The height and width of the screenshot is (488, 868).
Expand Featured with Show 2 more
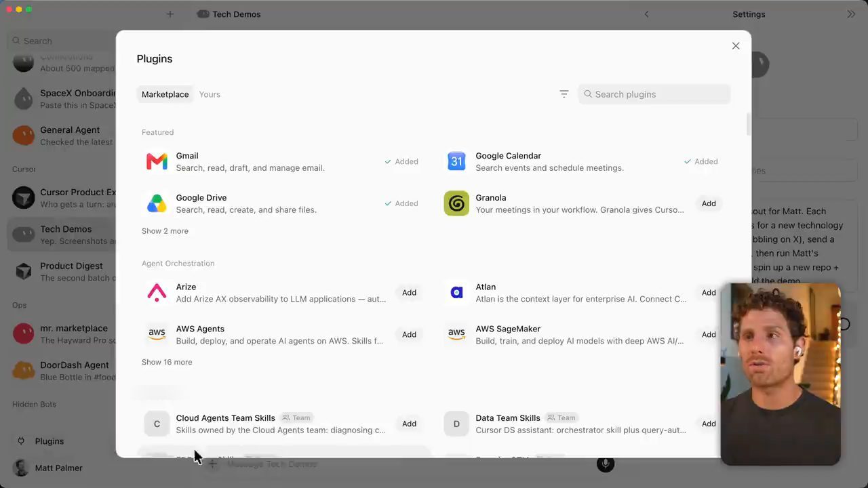[x=165, y=231]
